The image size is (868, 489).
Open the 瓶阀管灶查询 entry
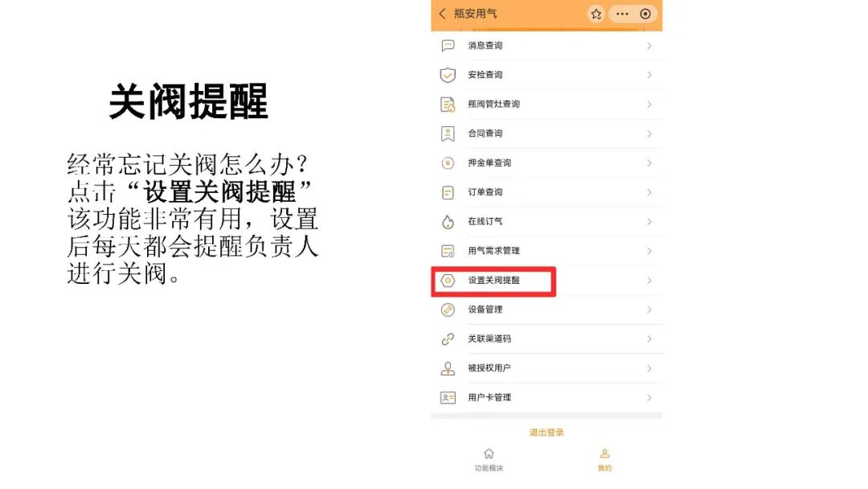(547, 104)
